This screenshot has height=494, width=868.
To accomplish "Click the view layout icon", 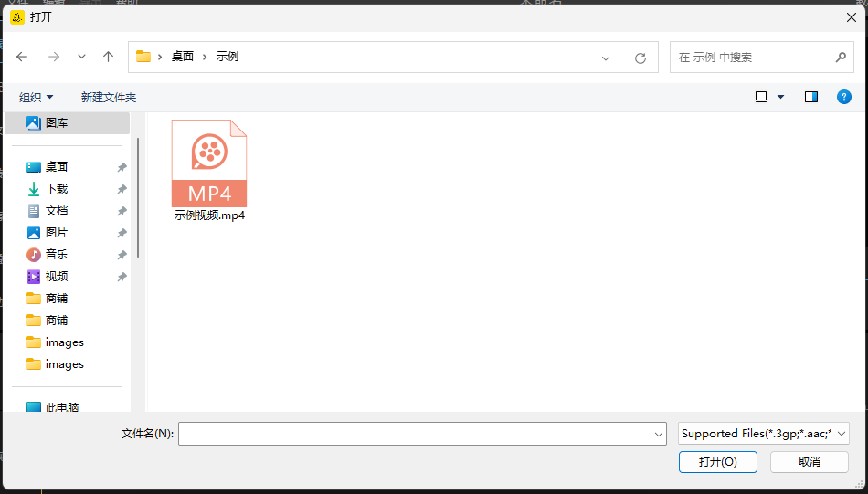I will (x=761, y=97).
